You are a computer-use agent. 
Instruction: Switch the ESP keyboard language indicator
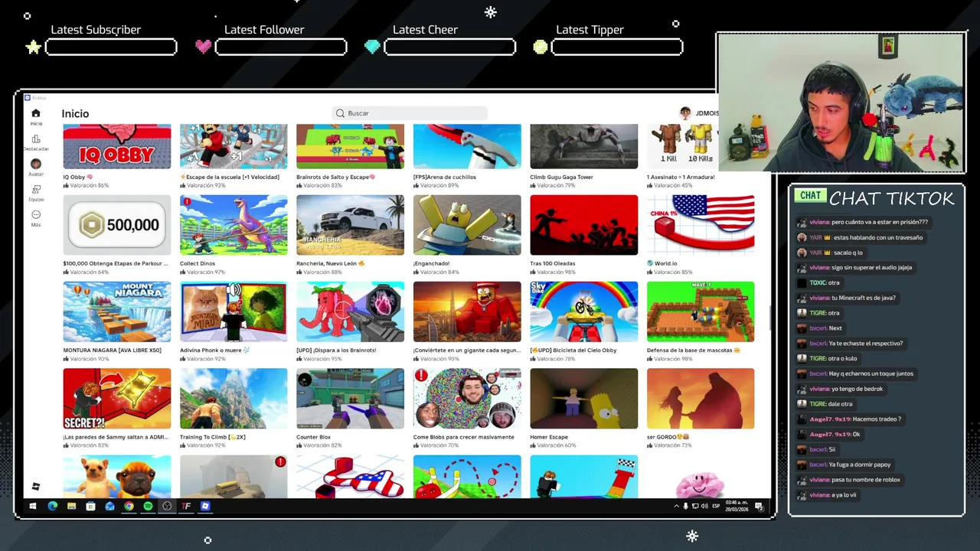click(x=716, y=506)
